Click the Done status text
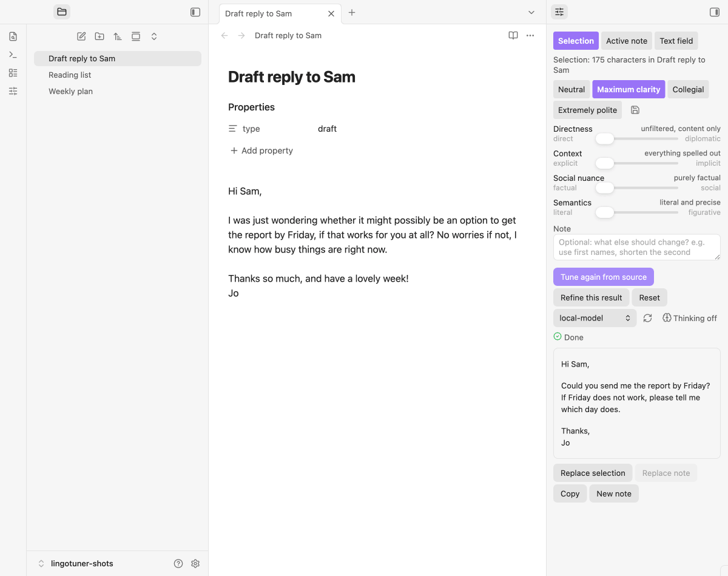This screenshot has height=576, width=728. (x=573, y=337)
